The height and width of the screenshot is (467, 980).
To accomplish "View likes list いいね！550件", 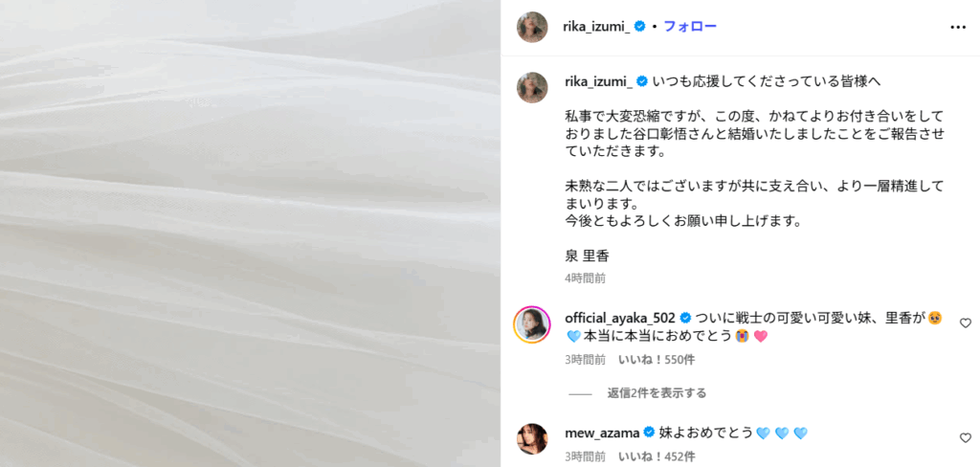I will coord(657,360).
